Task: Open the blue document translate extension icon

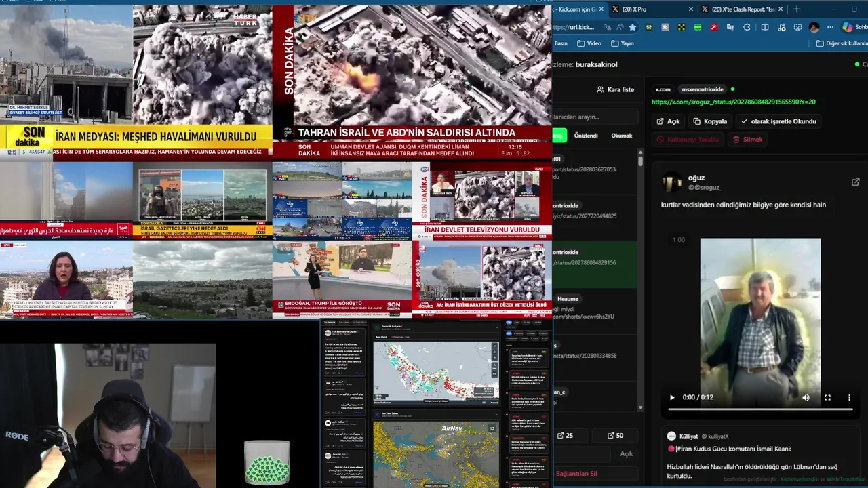Action: click(730, 27)
